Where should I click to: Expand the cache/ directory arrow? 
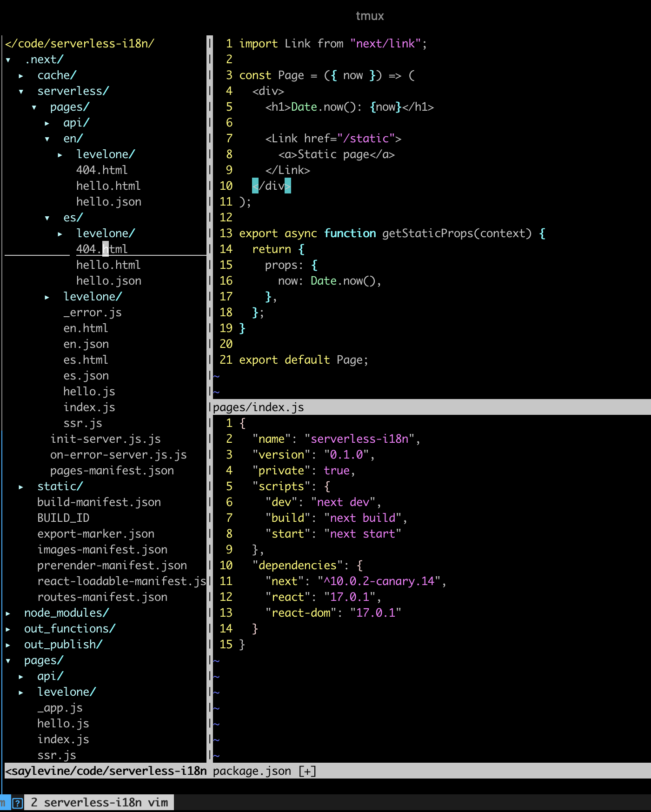21,76
